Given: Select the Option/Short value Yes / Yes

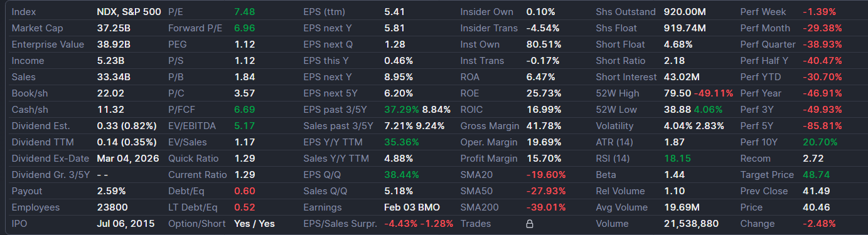Looking at the screenshot, I should (x=254, y=223).
